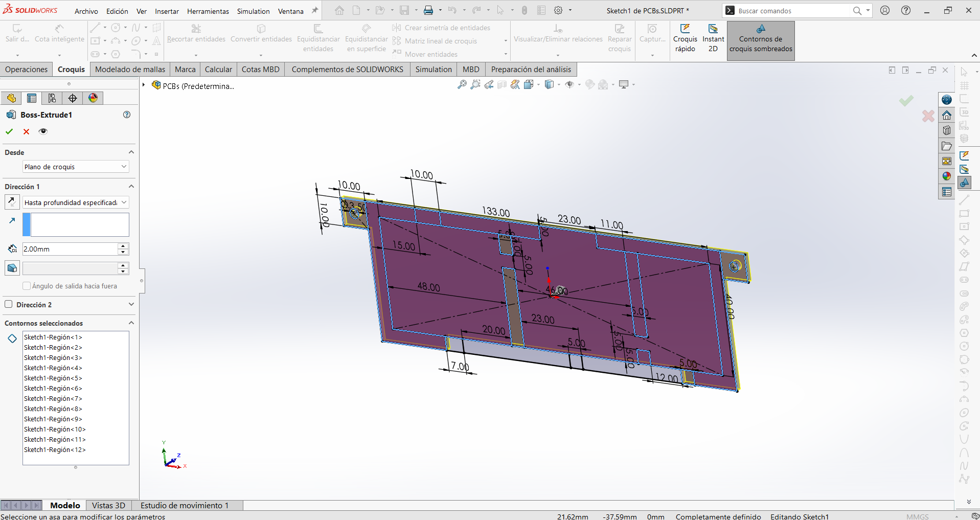The image size is (980, 520).
Task: Click 133.00 dimension in sketch
Action: (x=496, y=212)
